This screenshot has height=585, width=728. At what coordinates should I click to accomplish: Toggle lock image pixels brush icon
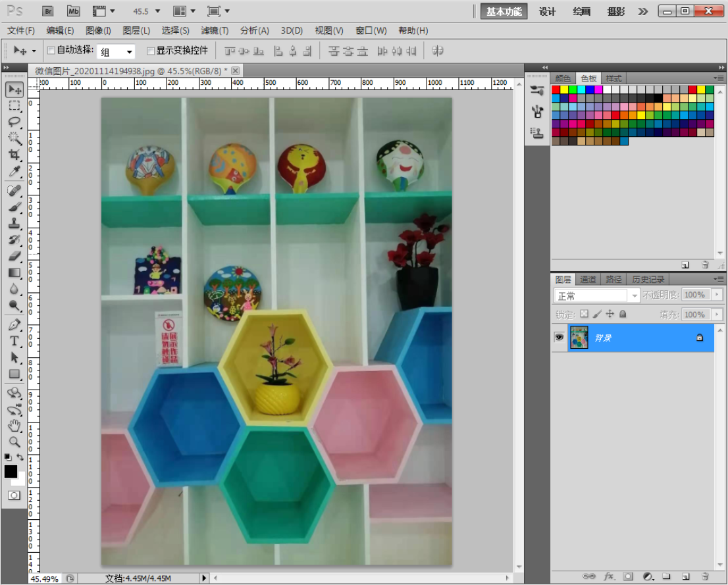pos(597,314)
